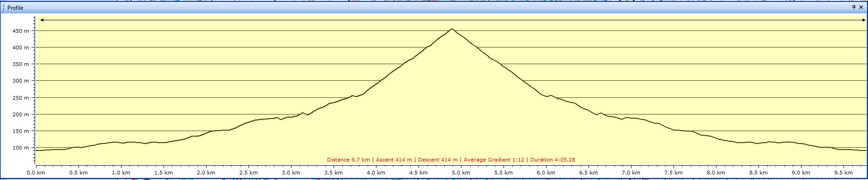Click the 0.0 km distance axis label

[36, 173]
